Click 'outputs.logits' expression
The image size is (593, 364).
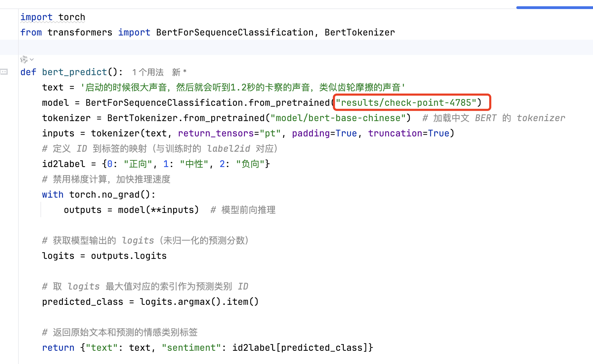pyautogui.click(x=129, y=256)
